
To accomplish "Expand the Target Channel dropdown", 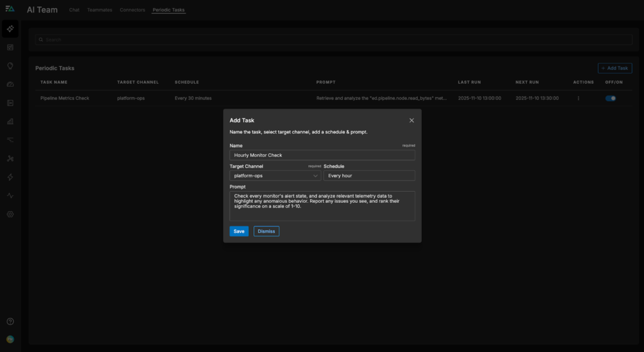I will [275, 176].
